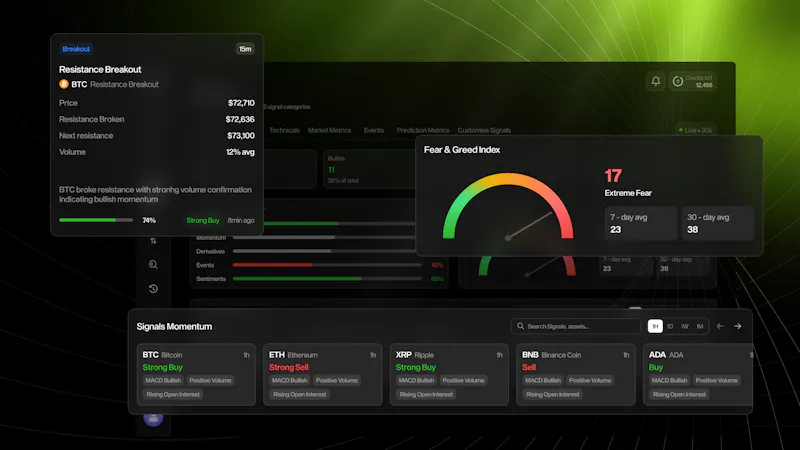
Task: Click Strong Buy on the XRP card
Action: 415,367
